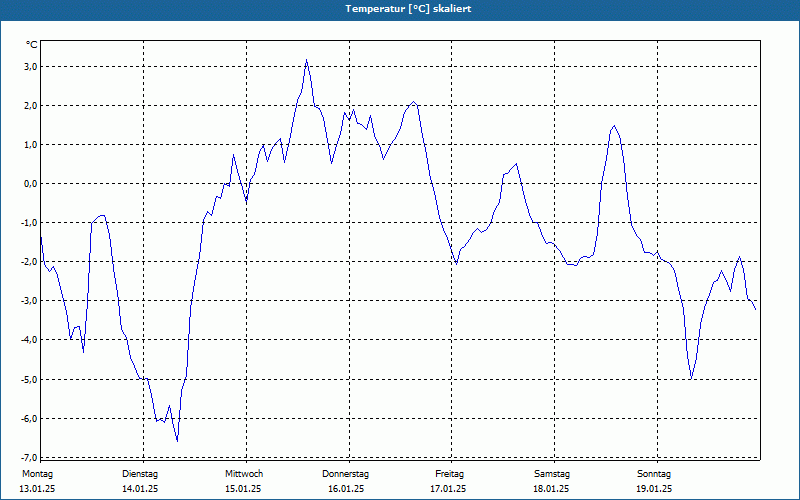800x500 pixels.
Task: Click the Sonntag day label
Action: coord(654,474)
